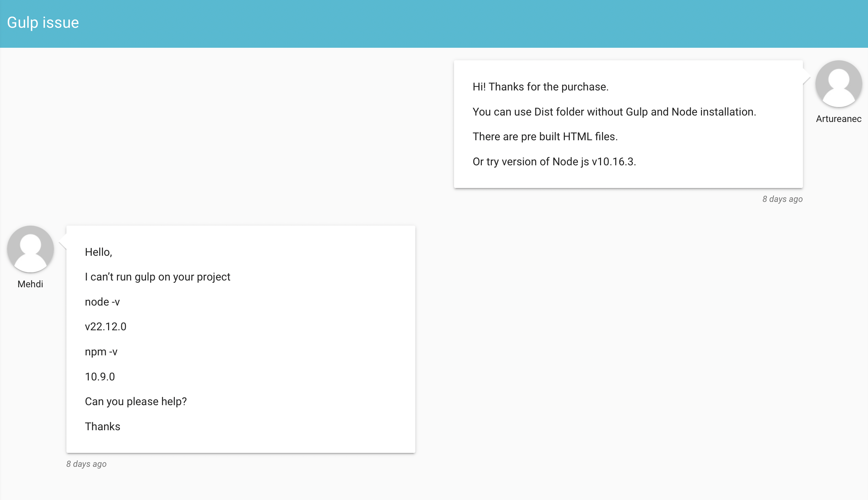
Task: Click the 'Thanks' closing line
Action: coord(103,427)
